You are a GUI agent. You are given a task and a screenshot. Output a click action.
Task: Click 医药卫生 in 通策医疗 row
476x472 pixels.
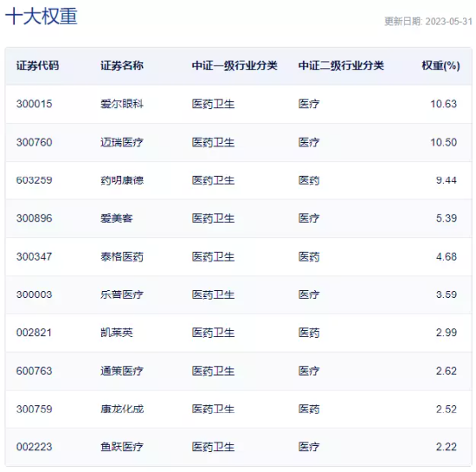(x=213, y=371)
